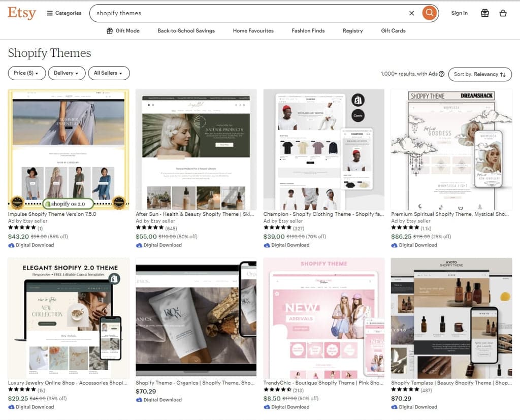Open the Premium Spiritual theme thumbnail

pos(451,149)
